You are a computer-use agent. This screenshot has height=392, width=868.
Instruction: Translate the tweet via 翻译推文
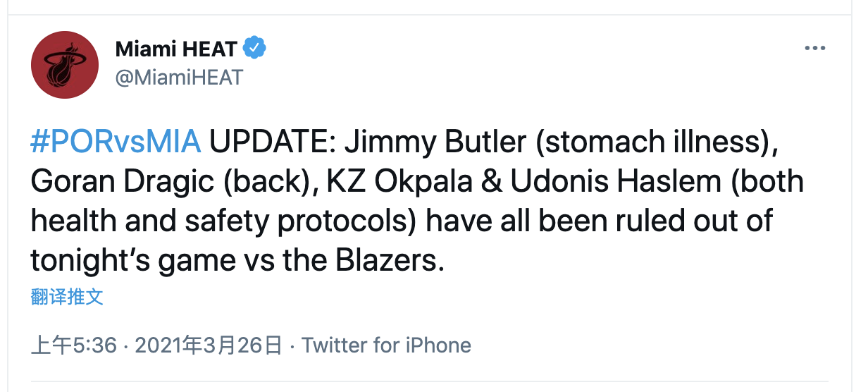[x=67, y=297]
